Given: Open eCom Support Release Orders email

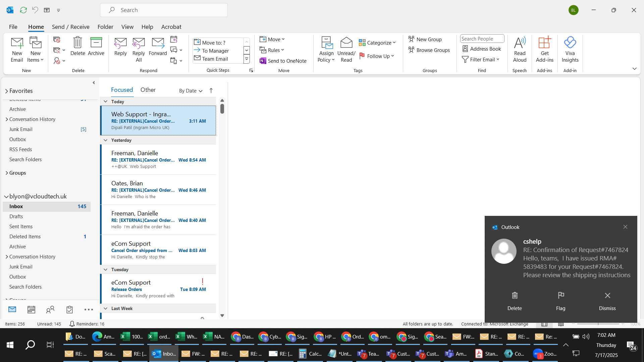Looking at the screenshot, I should tap(158, 289).
